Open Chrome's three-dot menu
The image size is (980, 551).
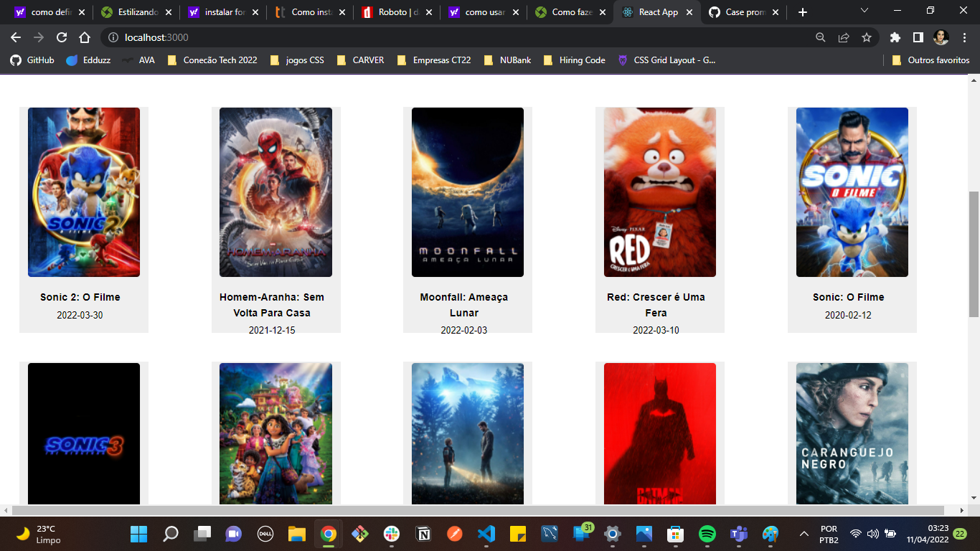click(x=963, y=37)
